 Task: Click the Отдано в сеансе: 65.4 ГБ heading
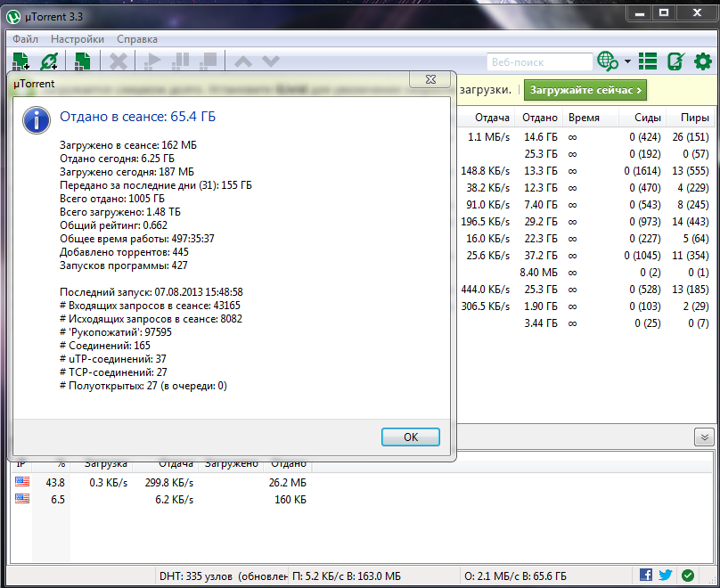click(x=138, y=117)
